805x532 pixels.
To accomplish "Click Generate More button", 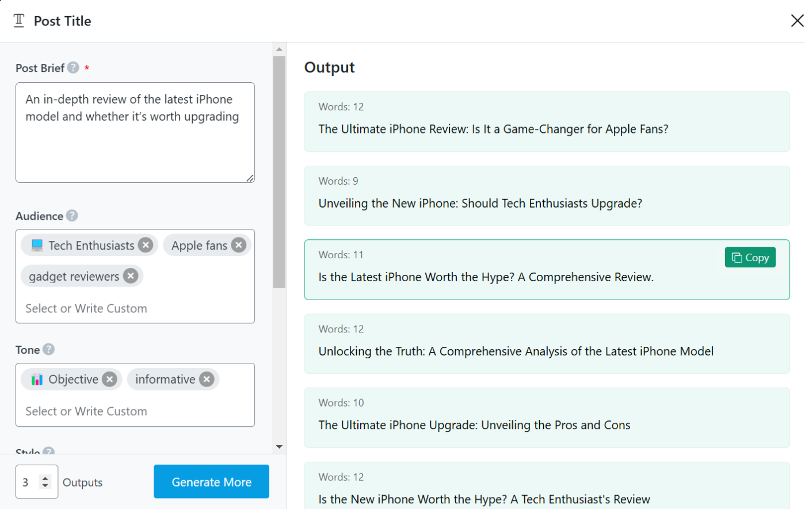I will click(x=211, y=481).
